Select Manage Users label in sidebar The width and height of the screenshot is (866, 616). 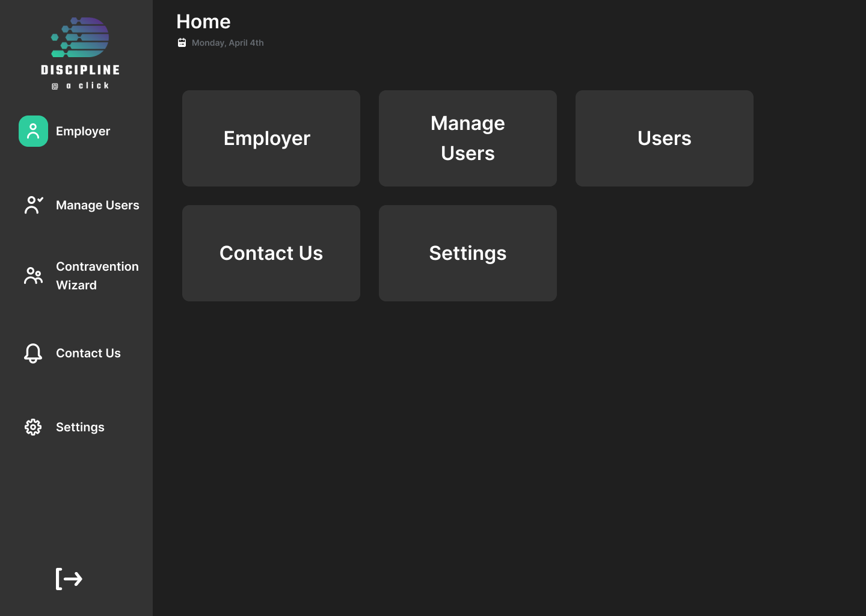[97, 205]
